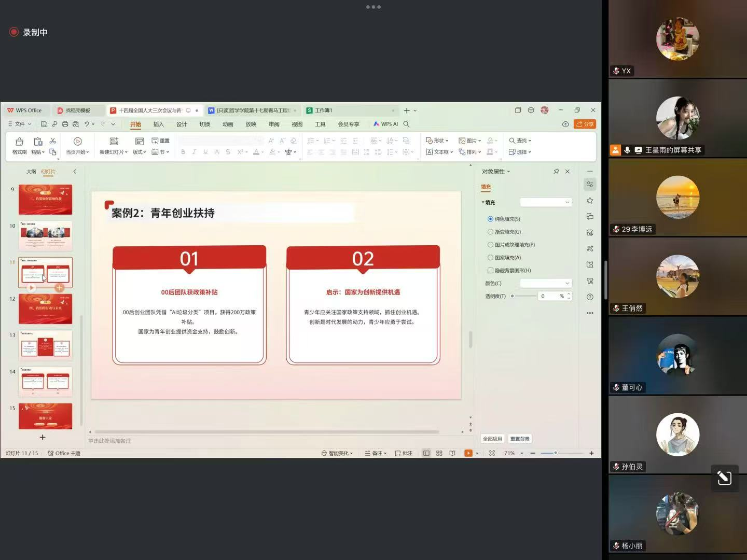
Task: Switch to slide sorter grid view icon
Action: (x=439, y=453)
